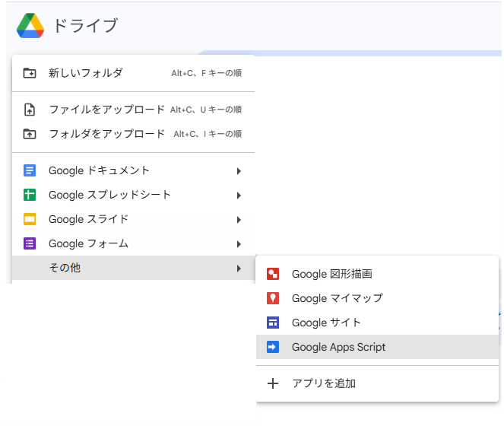Click the blue Google Docs icon
Image resolution: width=504 pixels, height=426 pixels.
tap(30, 170)
